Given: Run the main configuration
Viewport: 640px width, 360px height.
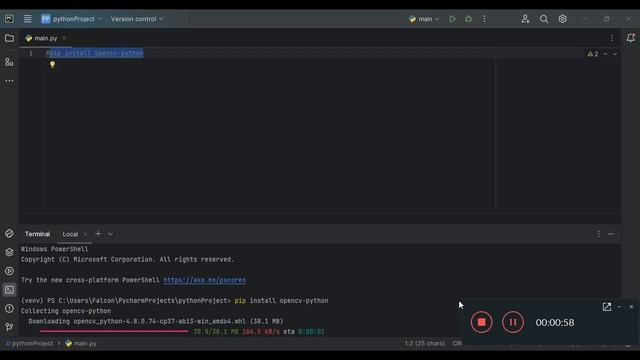Looking at the screenshot, I should [452, 19].
